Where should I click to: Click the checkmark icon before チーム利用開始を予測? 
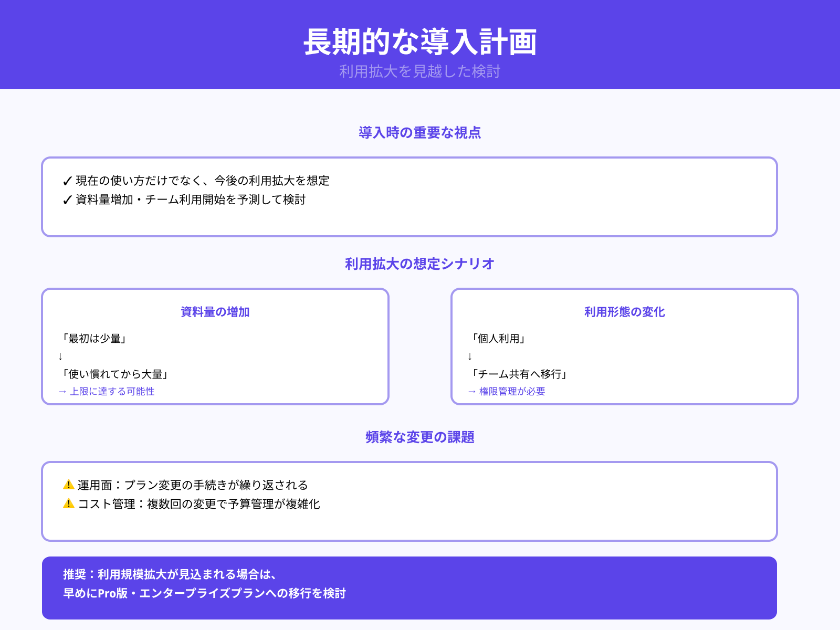click(x=66, y=199)
